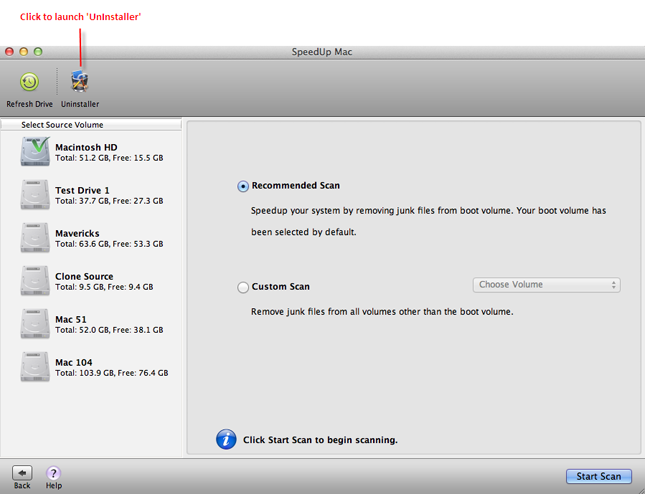This screenshot has height=494, width=645.
Task: Select the Mavericks drive icon
Action: [x=35, y=238]
